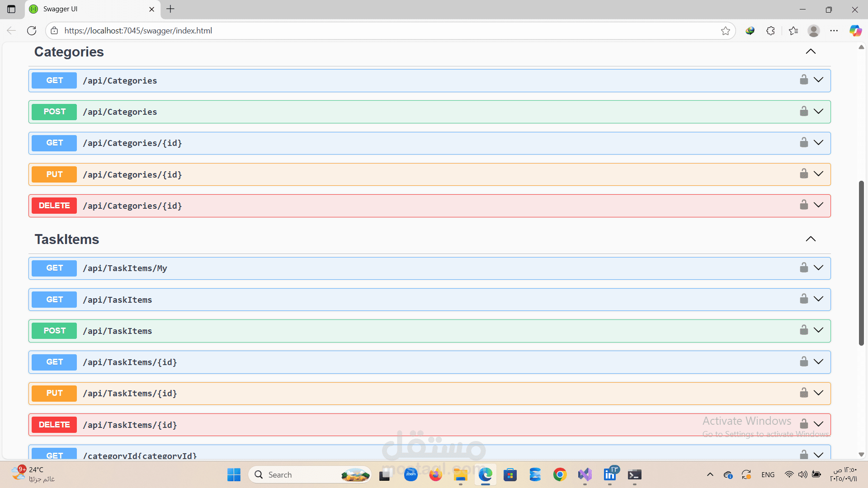Collapse the TaskItems section
The height and width of the screenshot is (488, 868).
(x=811, y=239)
